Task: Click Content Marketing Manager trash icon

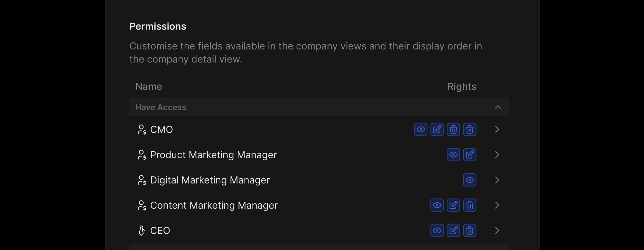Action: [470, 205]
